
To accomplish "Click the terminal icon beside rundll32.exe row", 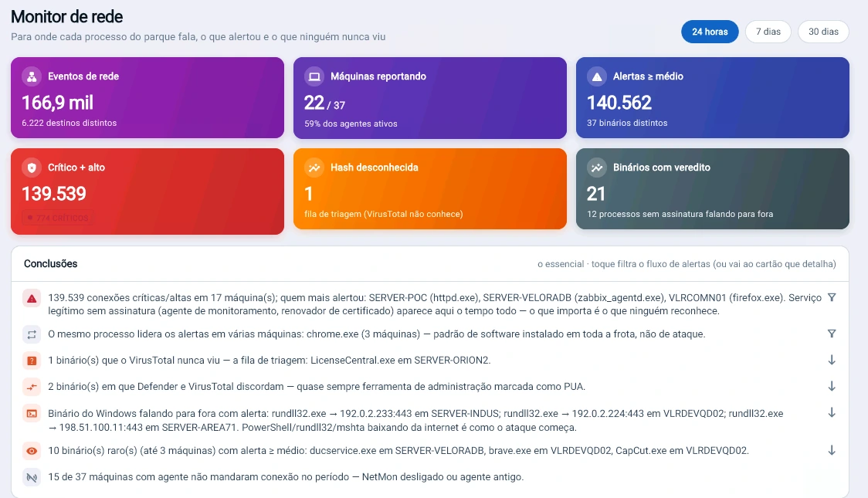I will pyautogui.click(x=32, y=413).
